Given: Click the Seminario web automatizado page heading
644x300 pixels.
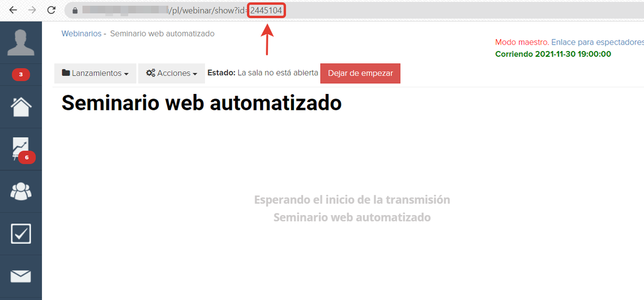Looking at the screenshot, I should click(202, 102).
